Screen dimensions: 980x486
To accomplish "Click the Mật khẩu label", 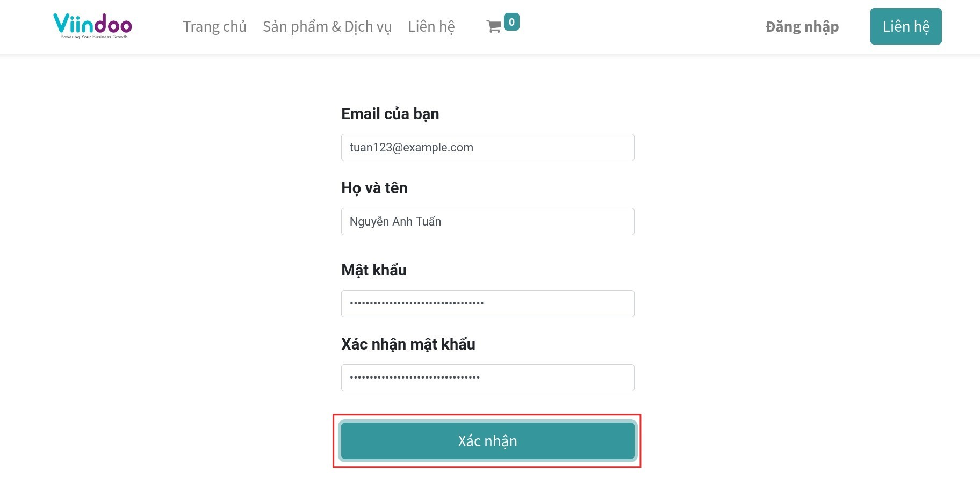I will tap(373, 270).
